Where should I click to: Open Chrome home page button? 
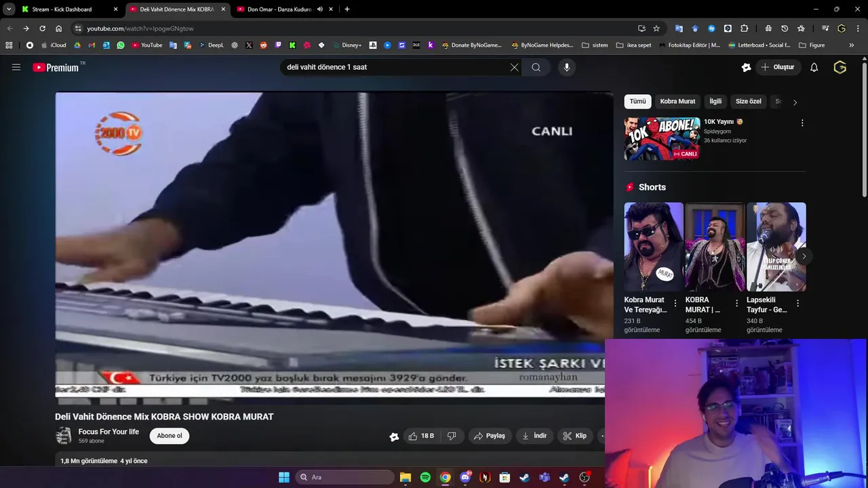point(58,28)
